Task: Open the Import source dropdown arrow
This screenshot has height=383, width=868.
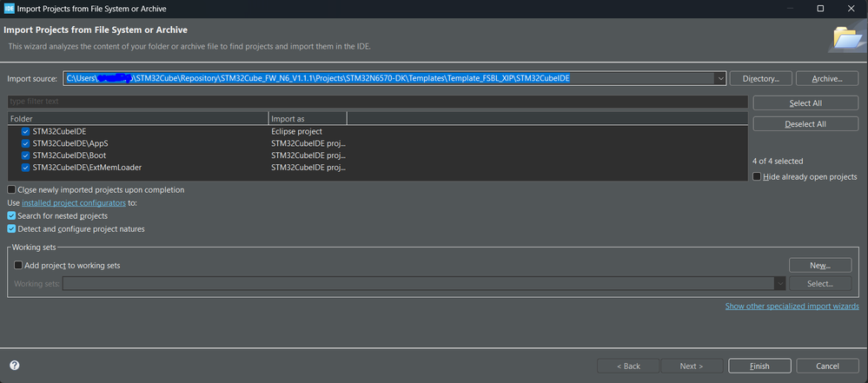Action: 720,78
